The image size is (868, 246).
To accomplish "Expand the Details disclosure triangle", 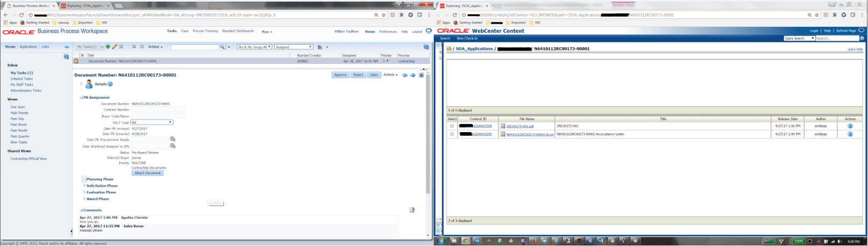I will (x=82, y=84).
